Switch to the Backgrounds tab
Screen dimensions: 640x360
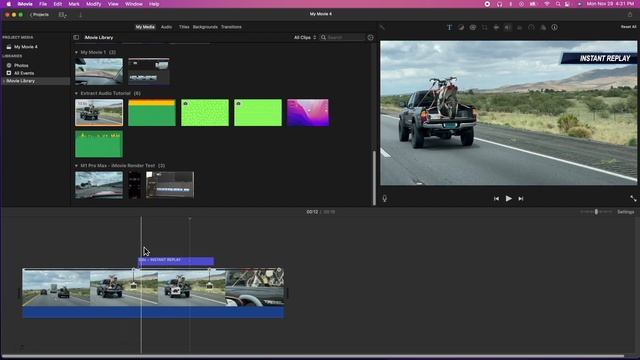205,27
